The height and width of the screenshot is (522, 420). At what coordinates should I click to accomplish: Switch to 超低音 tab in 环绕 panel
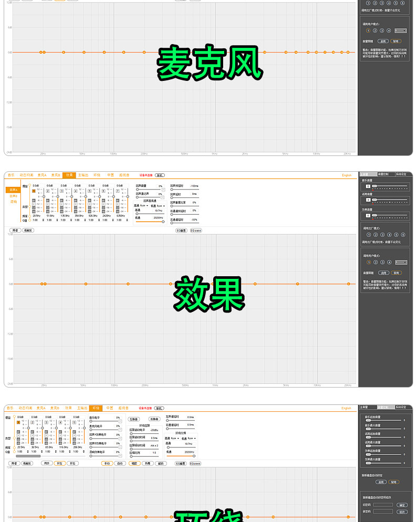pyautogui.click(x=123, y=408)
